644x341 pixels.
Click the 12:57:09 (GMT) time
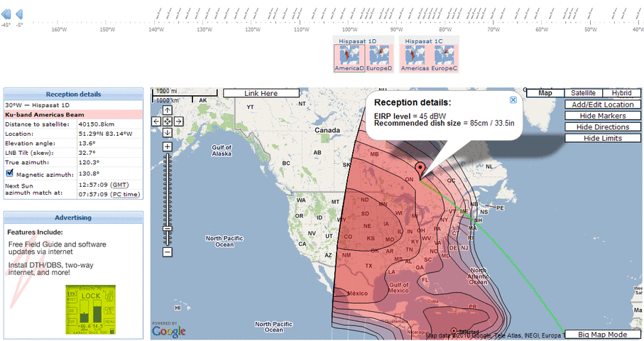click(104, 185)
